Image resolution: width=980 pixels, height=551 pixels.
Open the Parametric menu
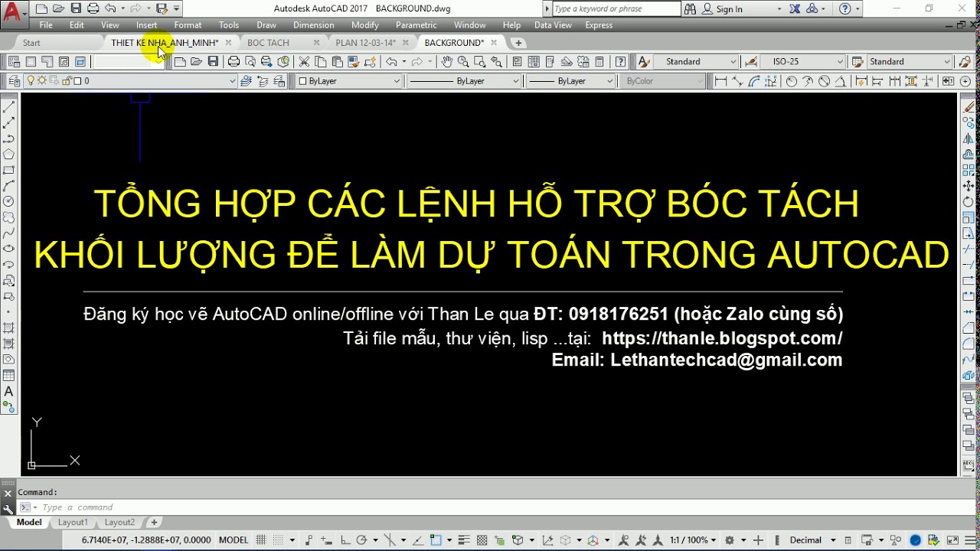416,25
